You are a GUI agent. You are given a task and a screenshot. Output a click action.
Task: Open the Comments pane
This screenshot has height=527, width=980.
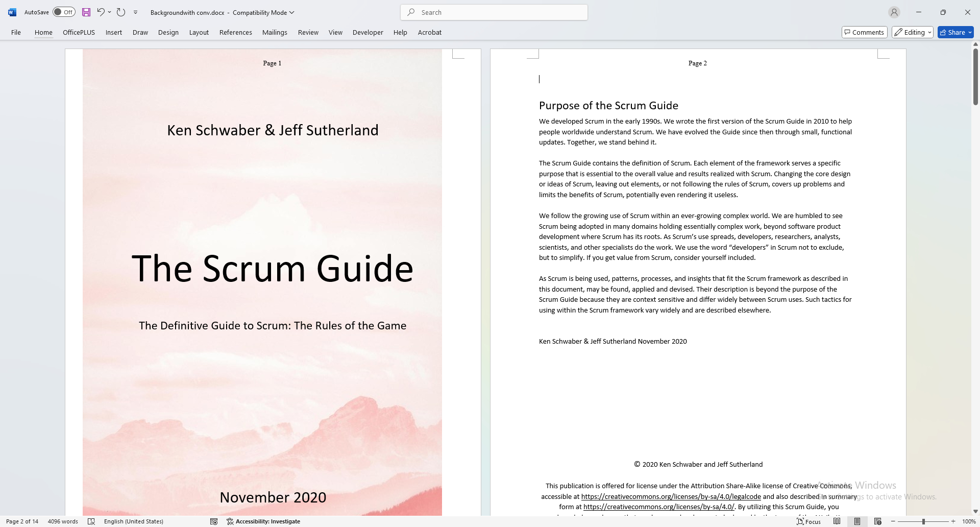pos(864,32)
